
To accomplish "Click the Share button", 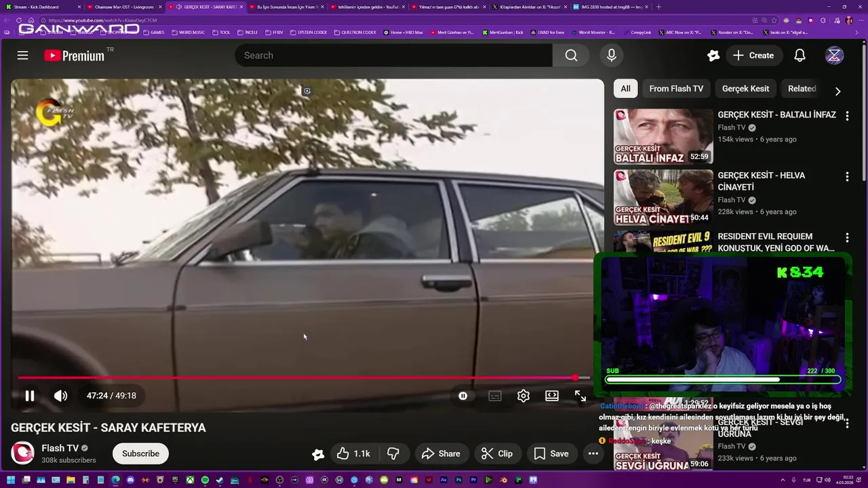I will pos(441,453).
